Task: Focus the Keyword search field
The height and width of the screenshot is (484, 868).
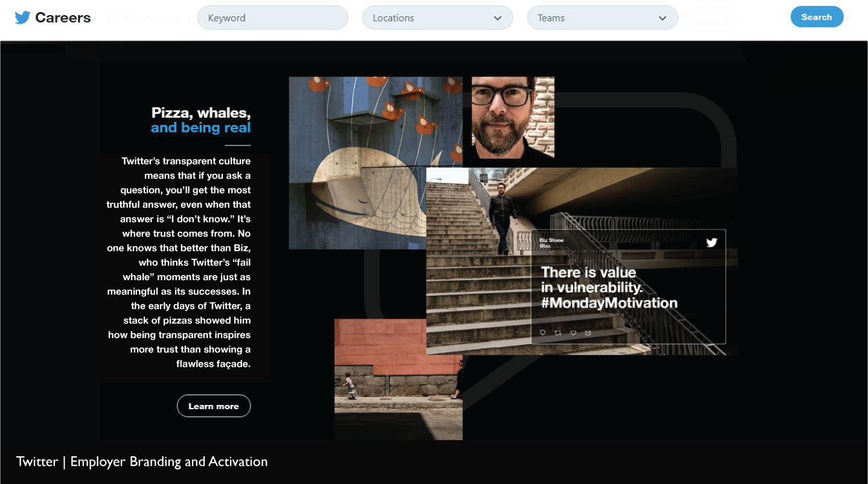Action: tap(273, 18)
